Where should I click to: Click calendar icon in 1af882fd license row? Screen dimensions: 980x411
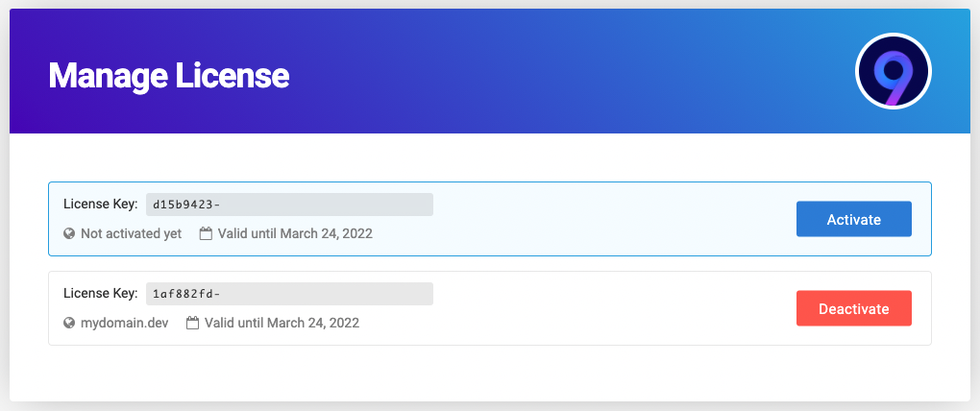pyautogui.click(x=192, y=323)
